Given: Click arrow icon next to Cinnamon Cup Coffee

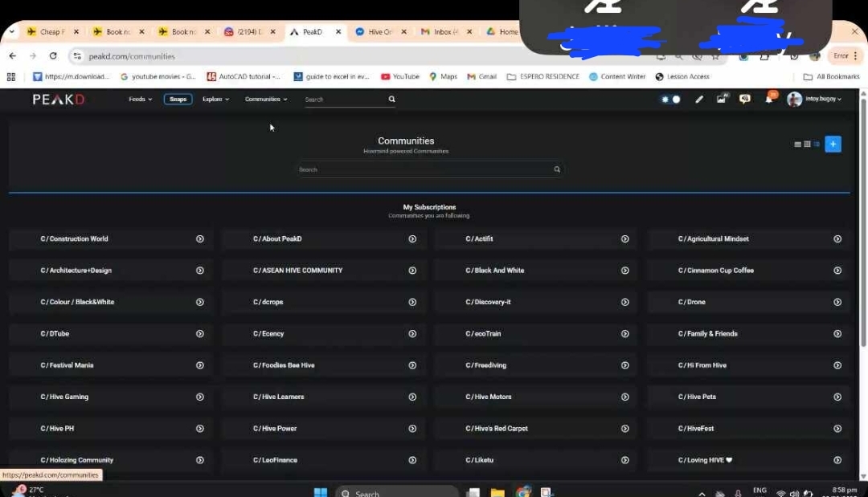Looking at the screenshot, I should (837, 271).
